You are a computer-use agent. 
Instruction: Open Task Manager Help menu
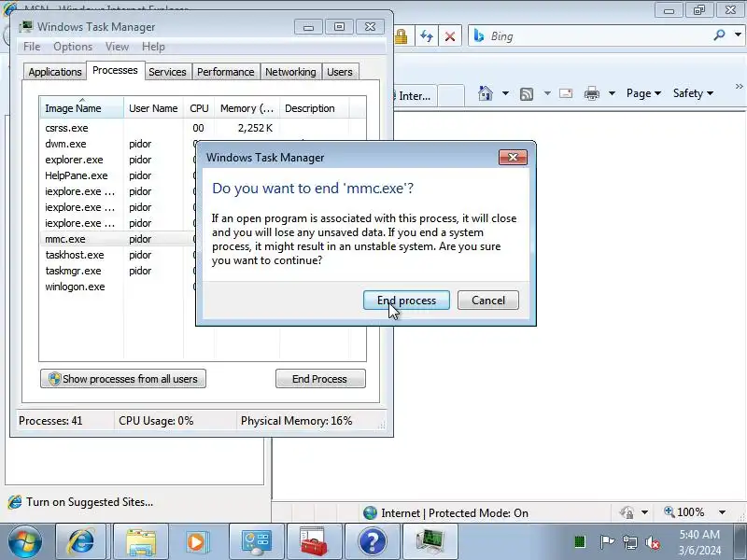pos(153,47)
